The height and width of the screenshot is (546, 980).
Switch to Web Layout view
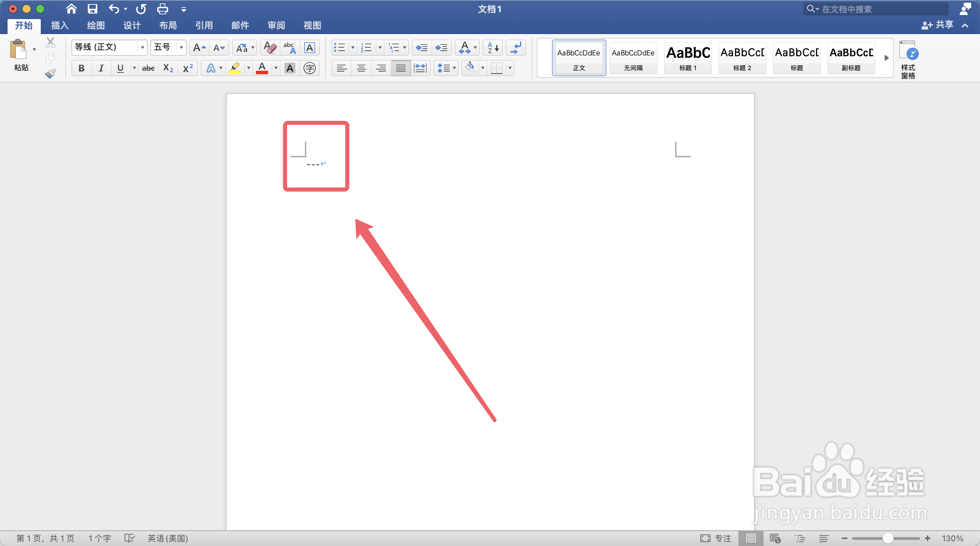(775, 538)
